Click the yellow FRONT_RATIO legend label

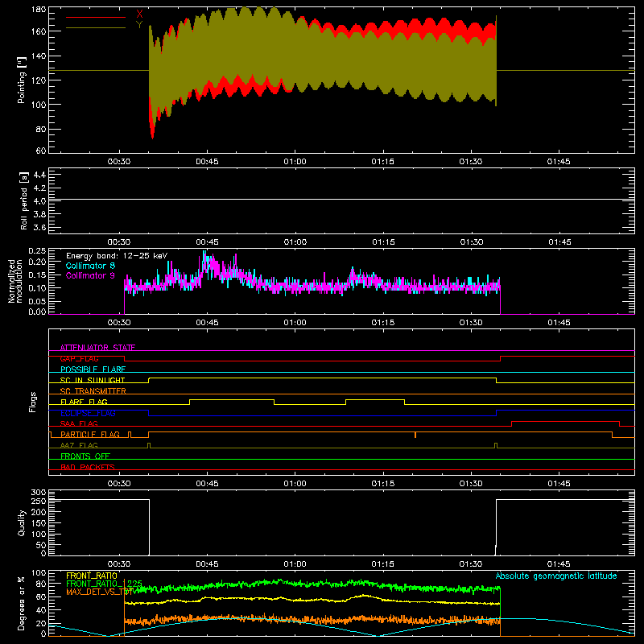(x=92, y=576)
